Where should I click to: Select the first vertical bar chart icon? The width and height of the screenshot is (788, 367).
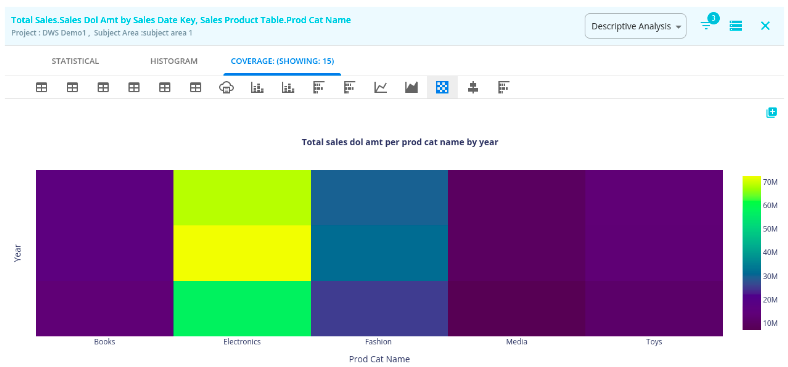click(257, 87)
